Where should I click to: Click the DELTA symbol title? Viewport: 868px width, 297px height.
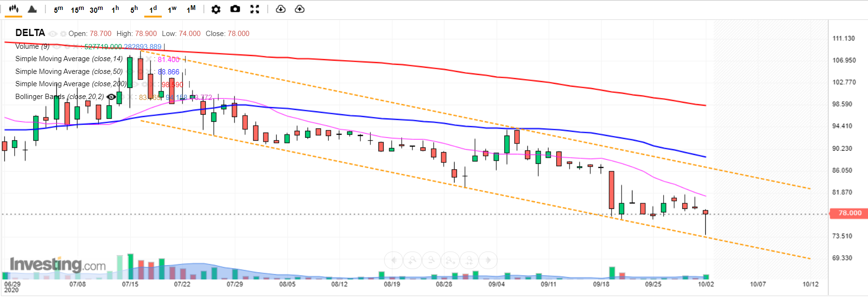point(30,33)
